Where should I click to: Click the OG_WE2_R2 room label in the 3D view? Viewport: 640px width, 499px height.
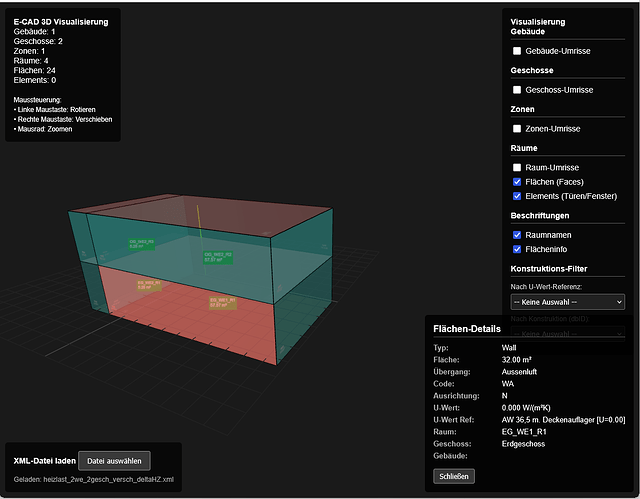[219, 257]
